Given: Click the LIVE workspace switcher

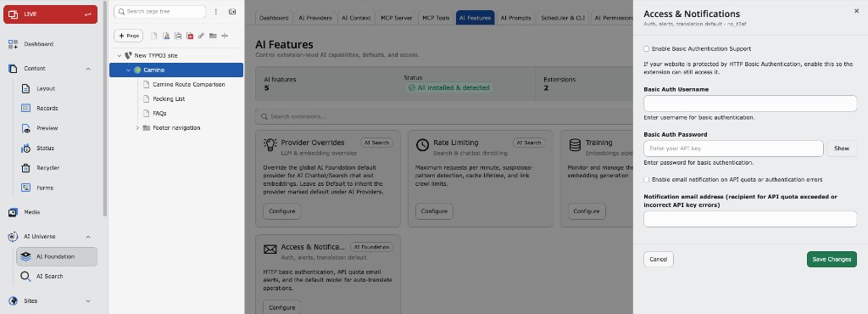Looking at the screenshot, I should [x=50, y=14].
